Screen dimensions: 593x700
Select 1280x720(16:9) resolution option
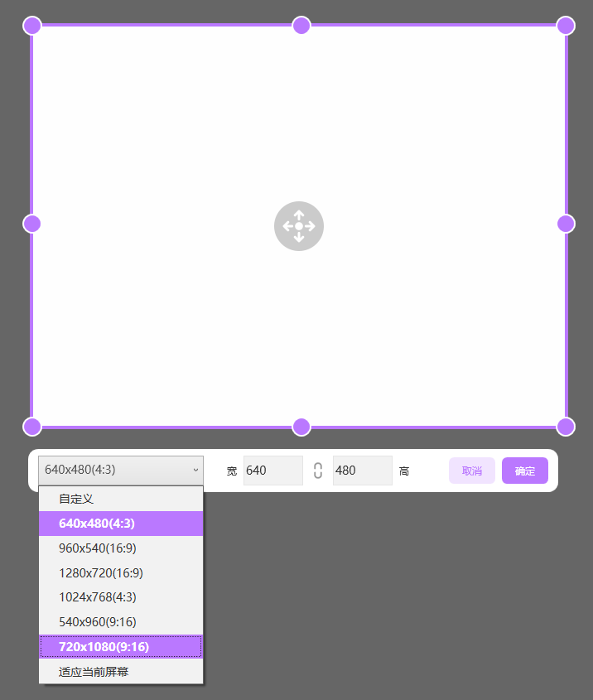click(x=121, y=572)
